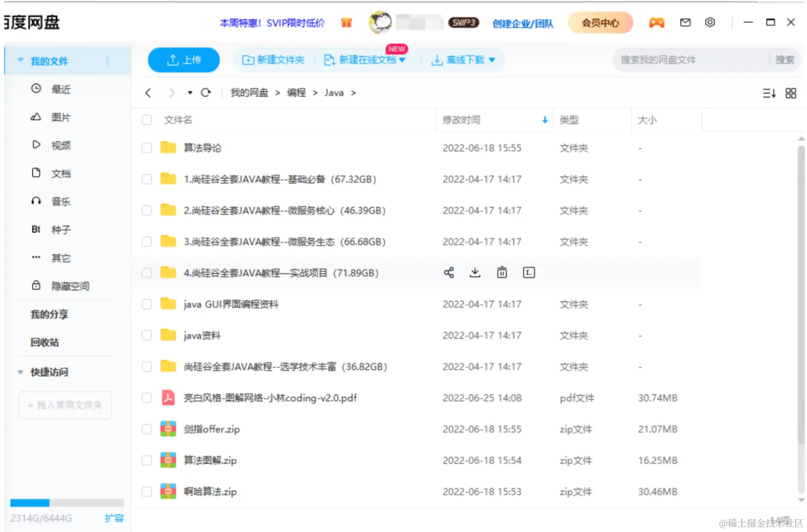The height and width of the screenshot is (532, 807).
Task: Go to 回收站 in sidebar
Action: (44, 342)
